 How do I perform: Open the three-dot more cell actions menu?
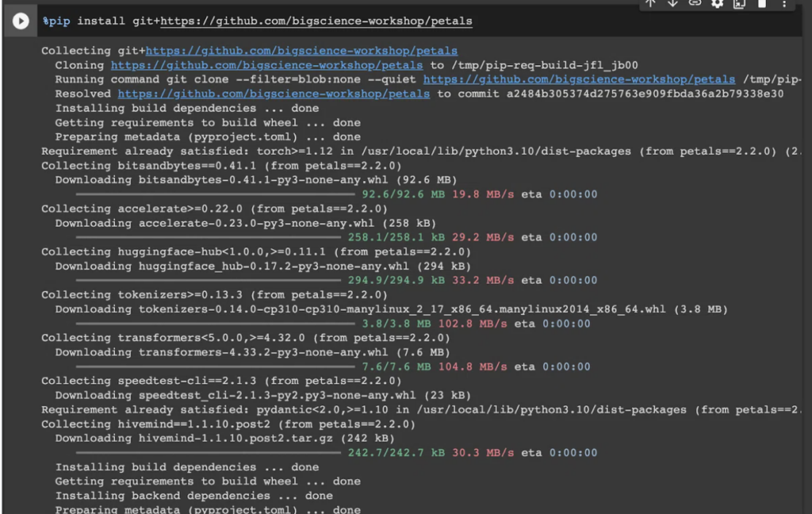(x=784, y=3)
